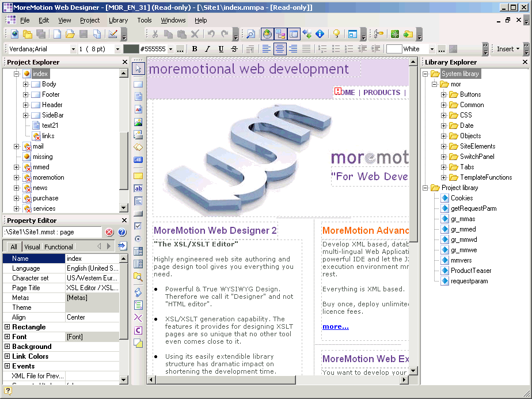Screen dimensions: 532x399
Task: Select the arrow pointer tool
Action: pos(138,69)
